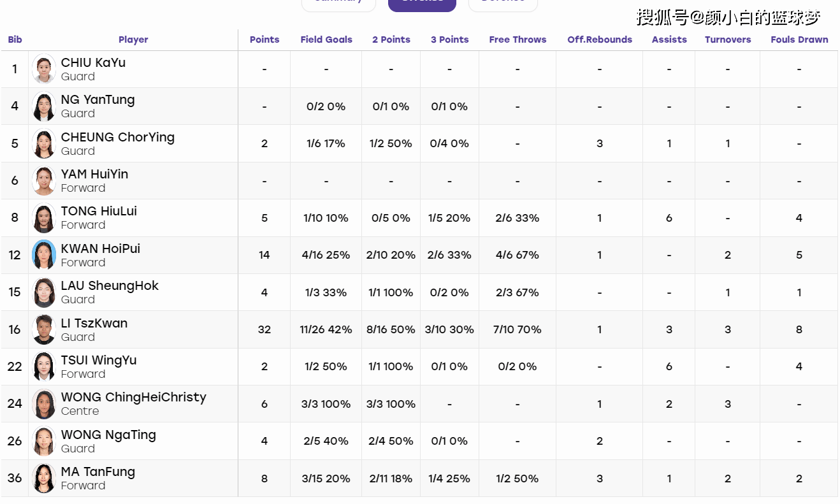This screenshot has width=840, height=504.
Task: Select the 2/11 18% two-point cell
Action: click(x=391, y=479)
